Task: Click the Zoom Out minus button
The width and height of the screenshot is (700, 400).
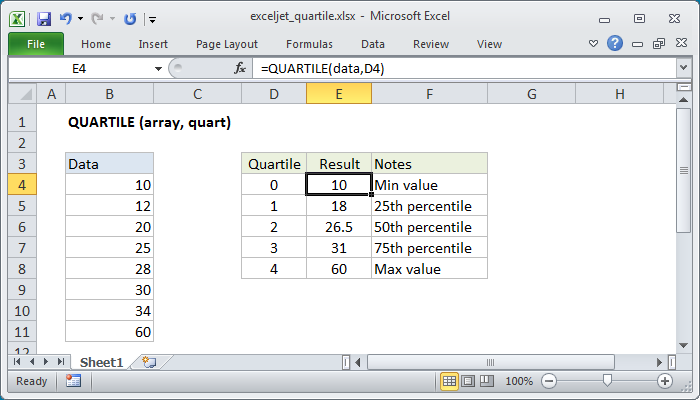Action: [x=549, y=381]
